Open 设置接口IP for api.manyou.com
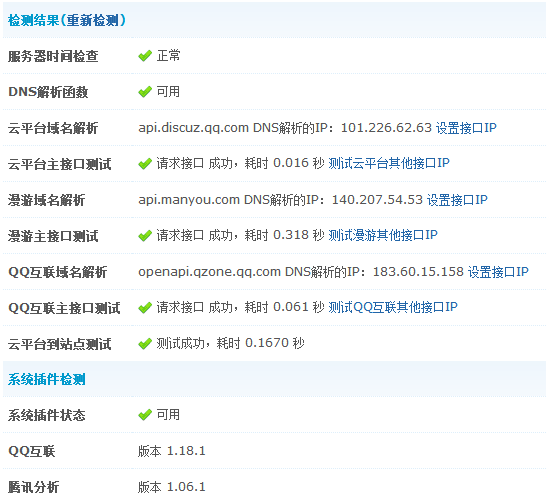546x496 pixels. pos(457,200)
